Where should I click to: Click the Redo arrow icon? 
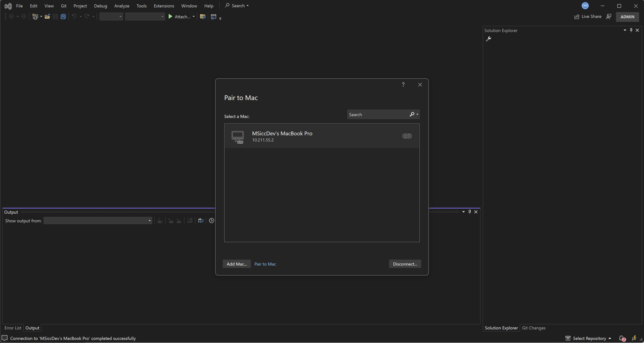(87, 17)
